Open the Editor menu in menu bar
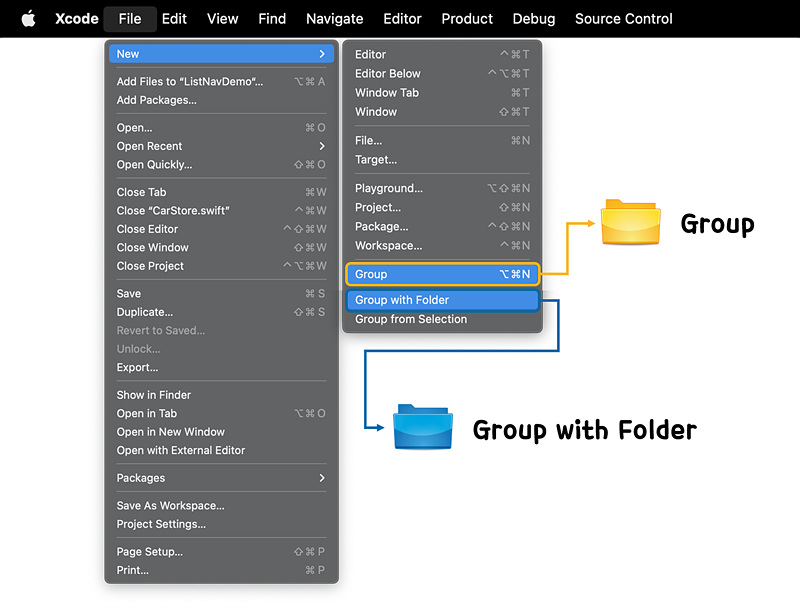 point(402,19)
